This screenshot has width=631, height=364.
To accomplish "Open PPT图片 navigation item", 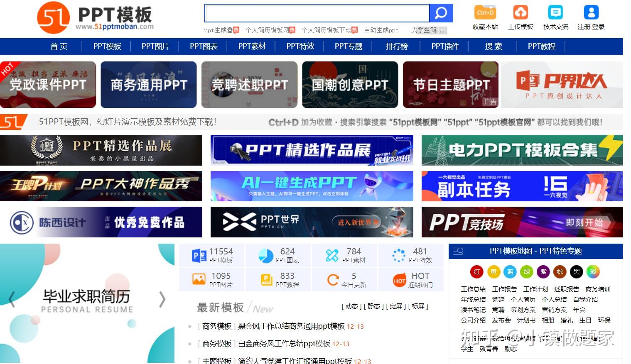I will pos(155,46).
